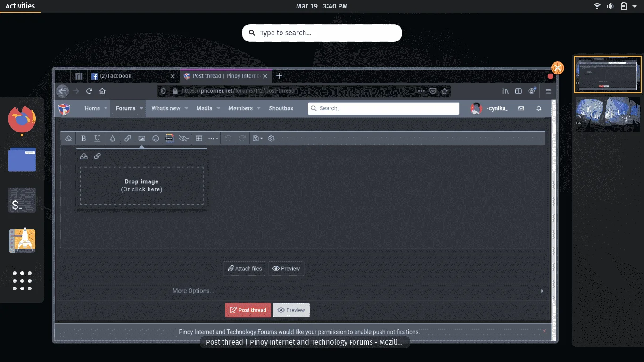Click the red Post thread button
Viewport: 644px width, 362px height.
[x=248, y=310]
